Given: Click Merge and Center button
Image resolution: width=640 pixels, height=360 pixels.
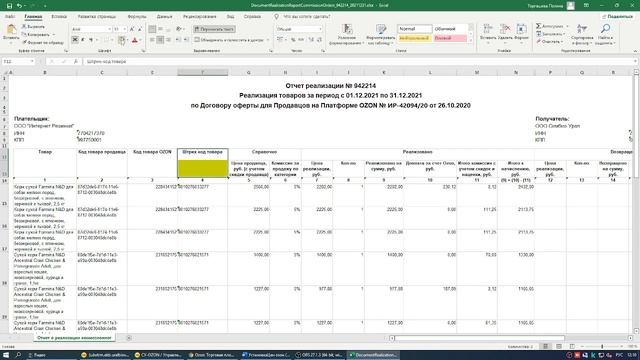Looking at the screenshot, I should 229,40.
